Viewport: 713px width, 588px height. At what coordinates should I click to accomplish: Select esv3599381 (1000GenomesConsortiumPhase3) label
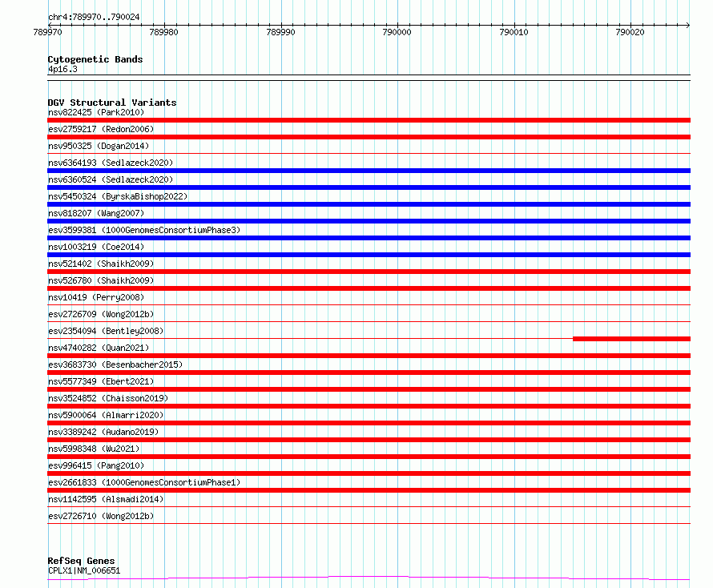(x=144, y=230)
